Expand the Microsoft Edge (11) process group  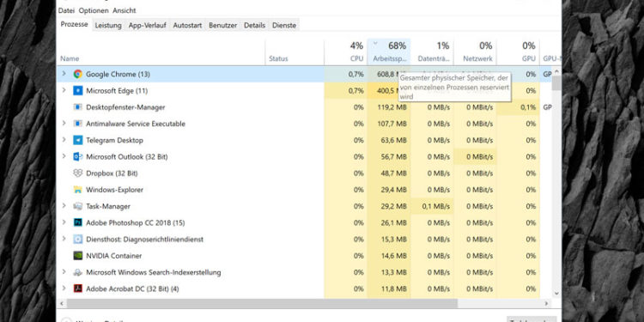(x=64, y=90)
